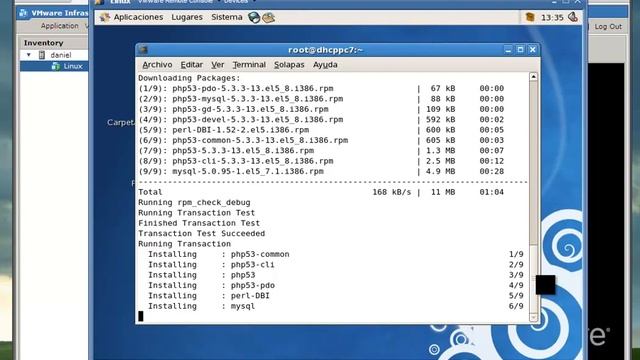Select the Linux virtual machine in Inventory
The width and height of the screenshot is (640, 360).
(73, 66)
